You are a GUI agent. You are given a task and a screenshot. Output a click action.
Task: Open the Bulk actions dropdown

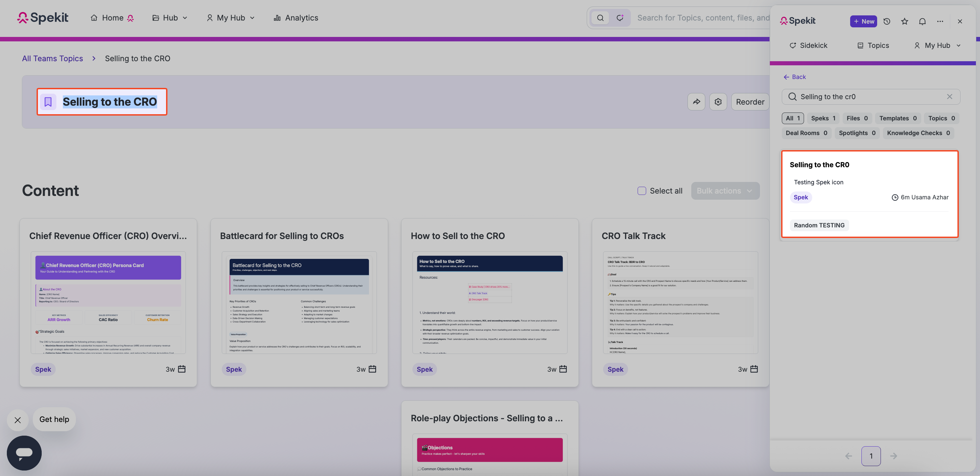(x=725, y=191)
